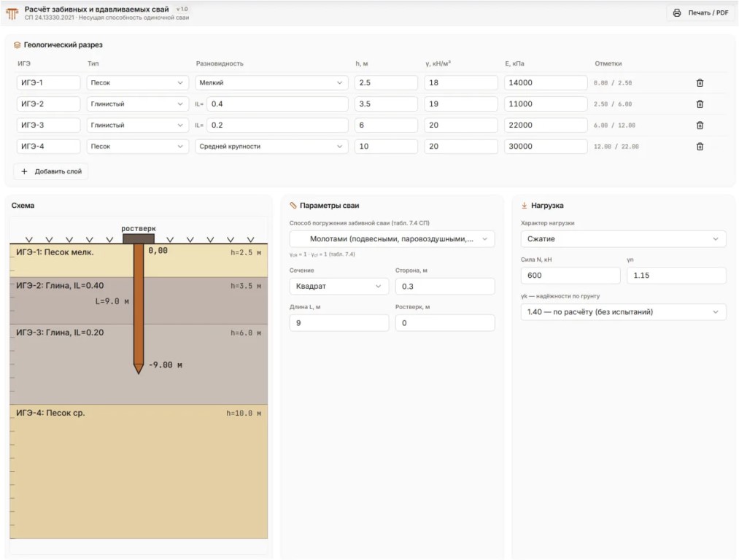Screen dimensions: 739x560
Task: Click the geological layers icon
Action: (17, 44)
